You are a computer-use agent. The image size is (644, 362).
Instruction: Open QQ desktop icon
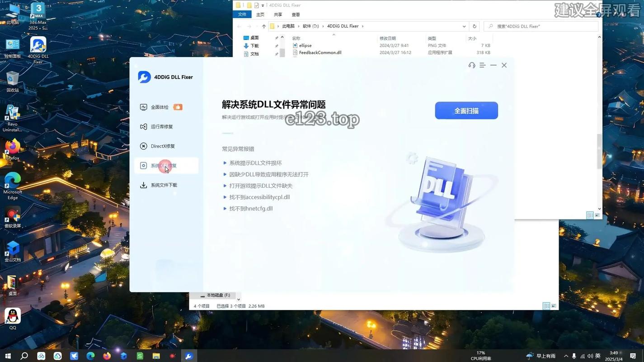(13, 319)
